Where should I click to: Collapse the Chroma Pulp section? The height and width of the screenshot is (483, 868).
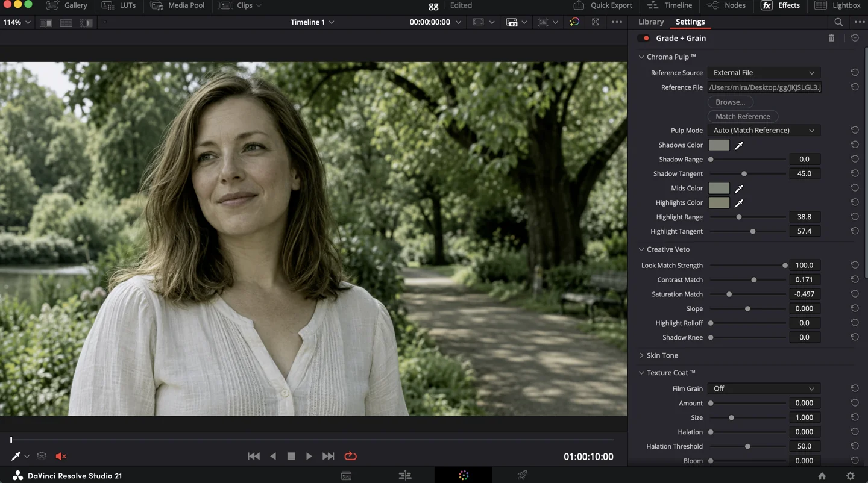(x=641, y=57)
